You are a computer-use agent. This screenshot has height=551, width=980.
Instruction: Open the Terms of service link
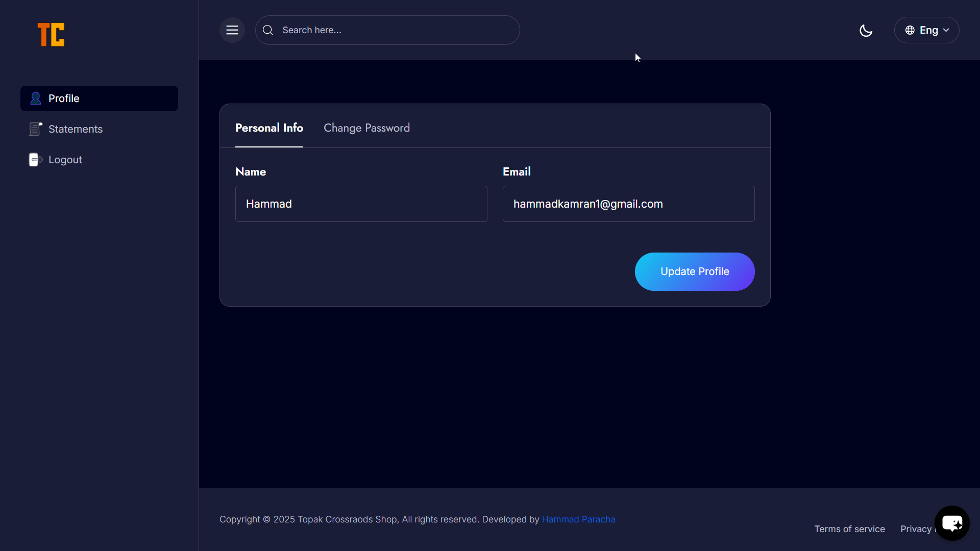(x=849, y=529)
